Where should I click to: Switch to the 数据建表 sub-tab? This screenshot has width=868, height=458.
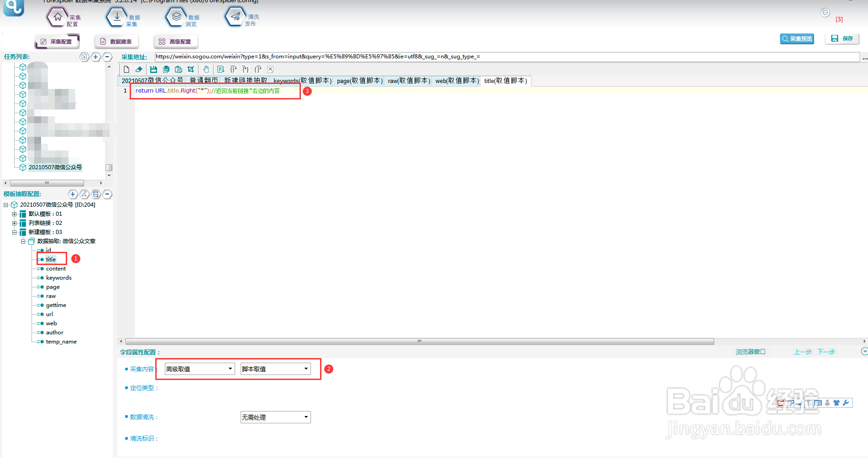pyautogui.click(x=116, y=42)
